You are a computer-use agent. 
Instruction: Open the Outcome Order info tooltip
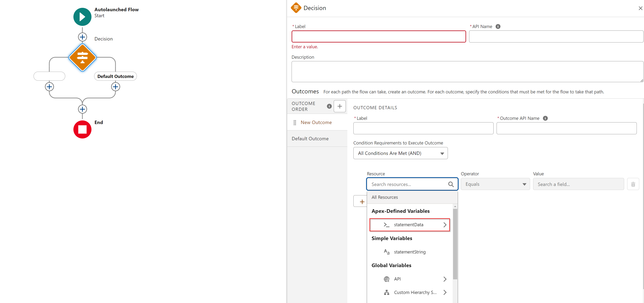coord(329,106)
